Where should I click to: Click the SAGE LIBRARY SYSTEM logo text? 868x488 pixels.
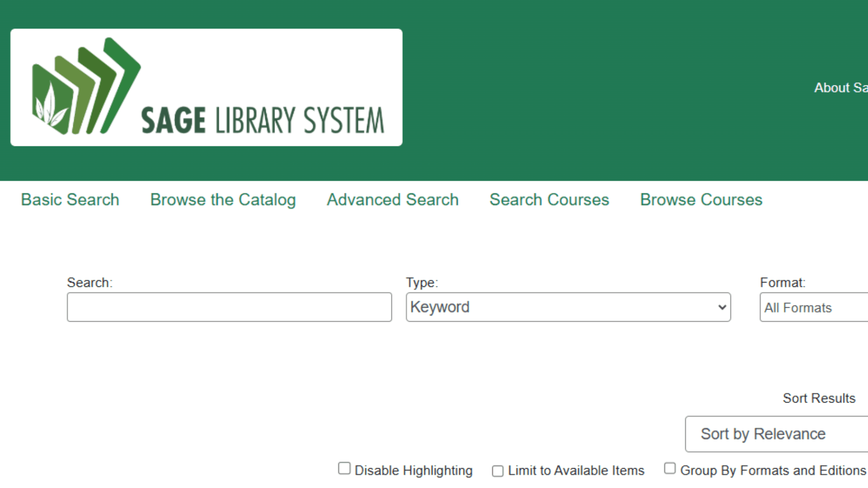click(x=263, y=120)
